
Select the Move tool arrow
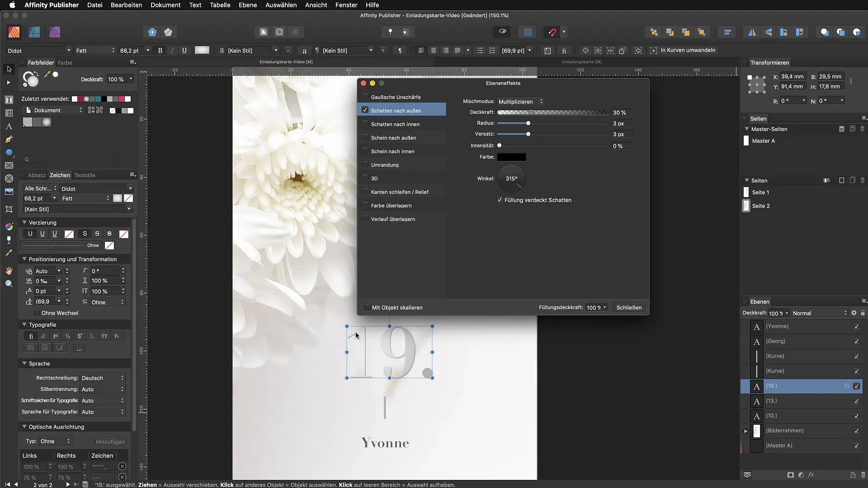tap(9, 69)
